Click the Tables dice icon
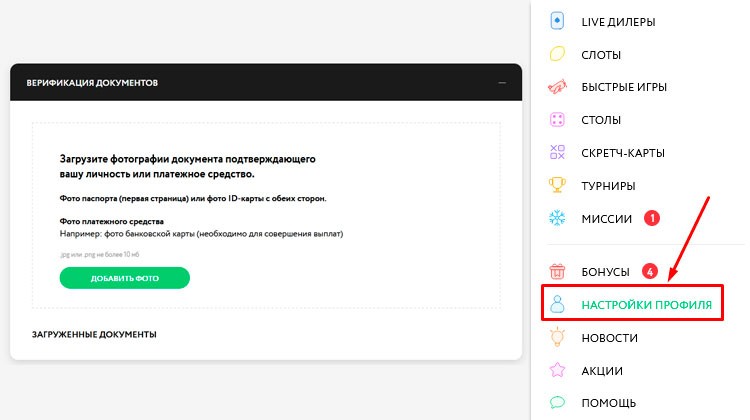The width and height of the screenshot is (750, 420). [558, 120]
